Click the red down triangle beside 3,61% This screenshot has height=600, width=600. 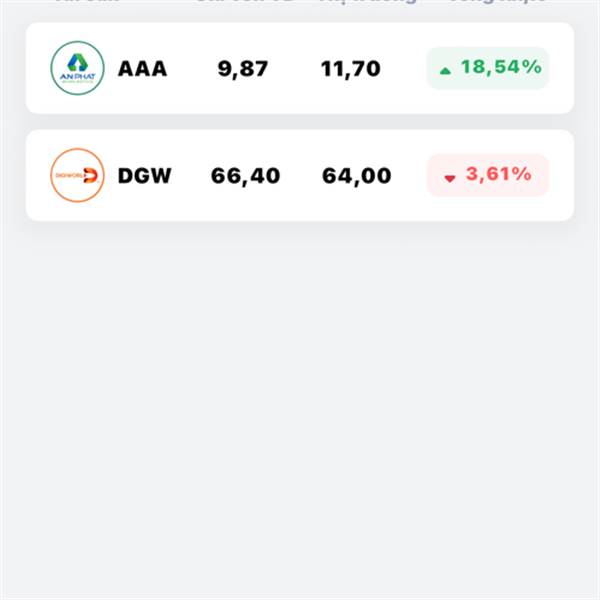coord(450,178)
